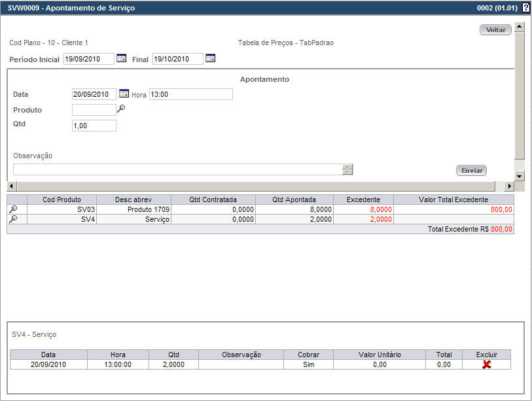Click Observação field up stepper arrow
Screen dimensions: 532x401
[347, 167]
